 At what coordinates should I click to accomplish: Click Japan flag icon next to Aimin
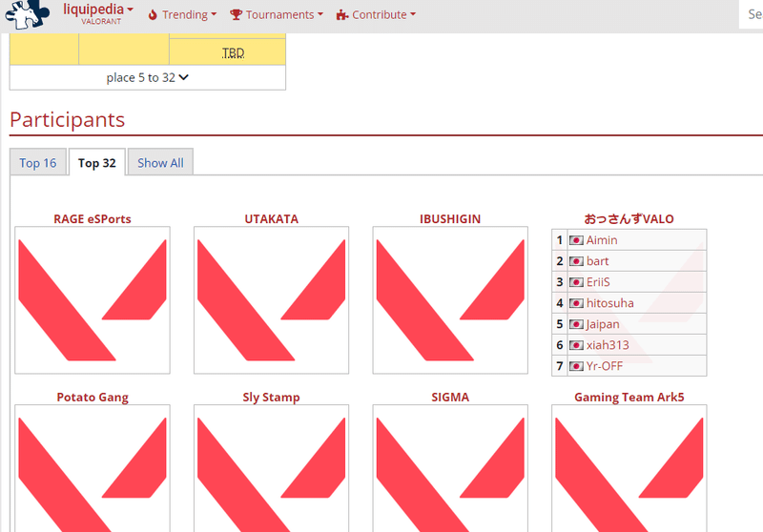pyautogui.click(x=576, y=240)
